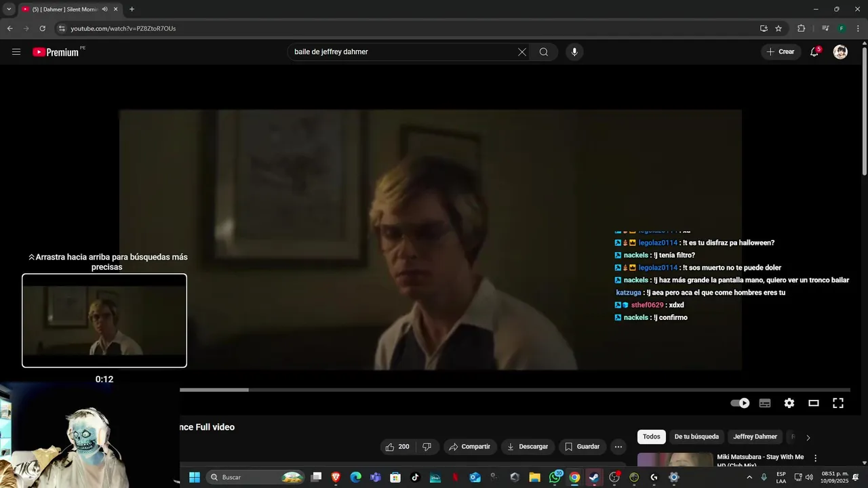868x488 pixels.
Task: Bookmark this page with the star
Action: [778, 28]
